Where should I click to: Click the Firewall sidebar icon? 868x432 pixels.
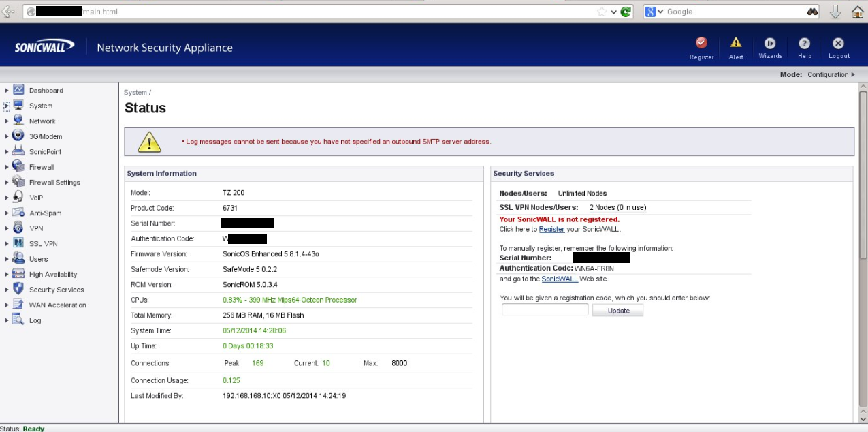[18, 167]
